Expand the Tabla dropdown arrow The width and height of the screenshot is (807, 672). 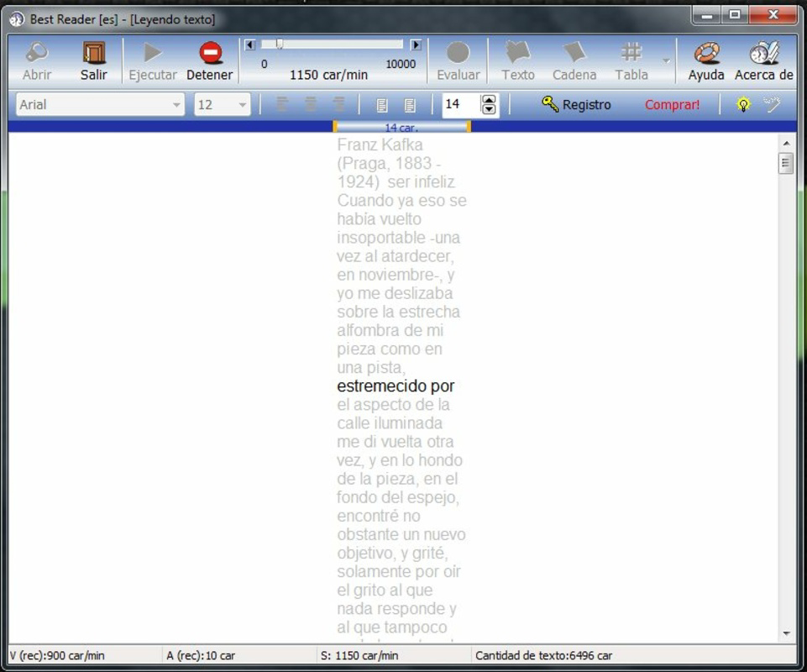667,61
